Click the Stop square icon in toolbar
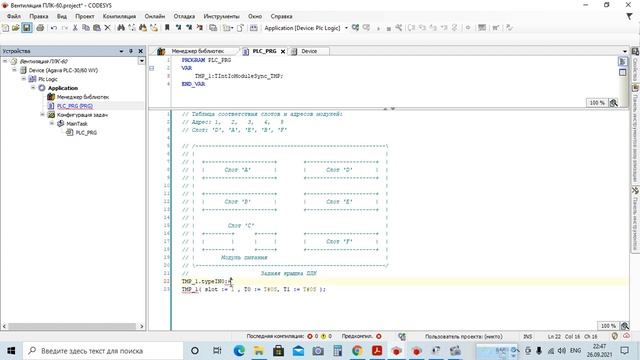The width and height of the screenshot is (640, 360). (x=388, y=28)
